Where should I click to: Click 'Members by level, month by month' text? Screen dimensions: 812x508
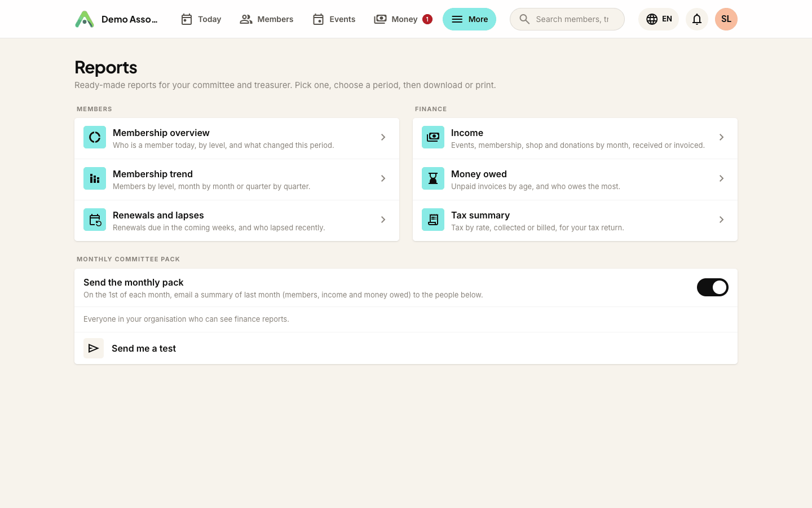[x=211, y=186]
